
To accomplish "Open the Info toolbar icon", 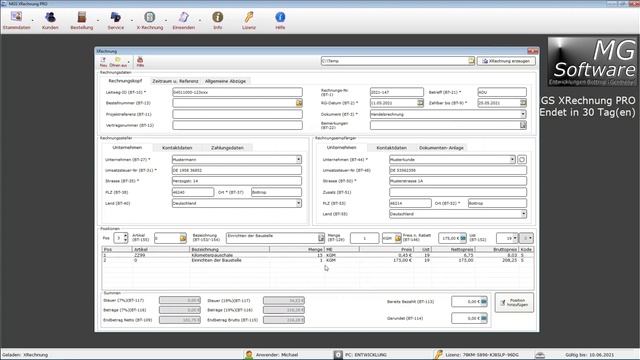I will pos(218,20).
